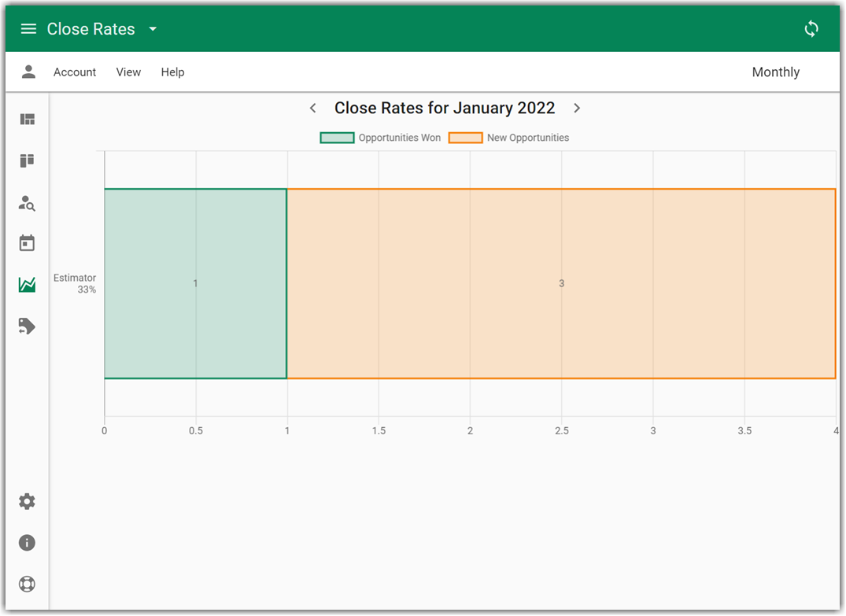Image resolution: width=846 pixels, height=616 pixels.
Task: Click the user profile icon
Action: pyautogui.click(x=28, y=72)
